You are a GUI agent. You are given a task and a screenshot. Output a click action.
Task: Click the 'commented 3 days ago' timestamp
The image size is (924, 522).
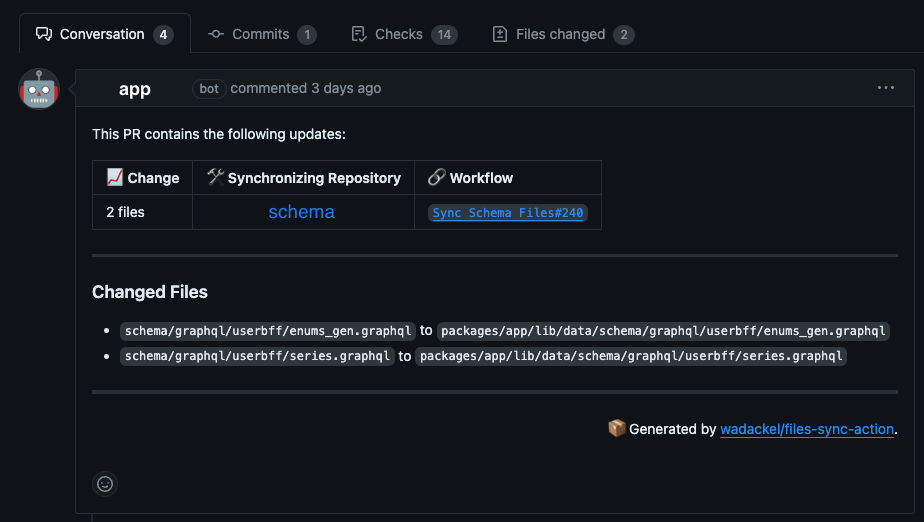point(305,88)
